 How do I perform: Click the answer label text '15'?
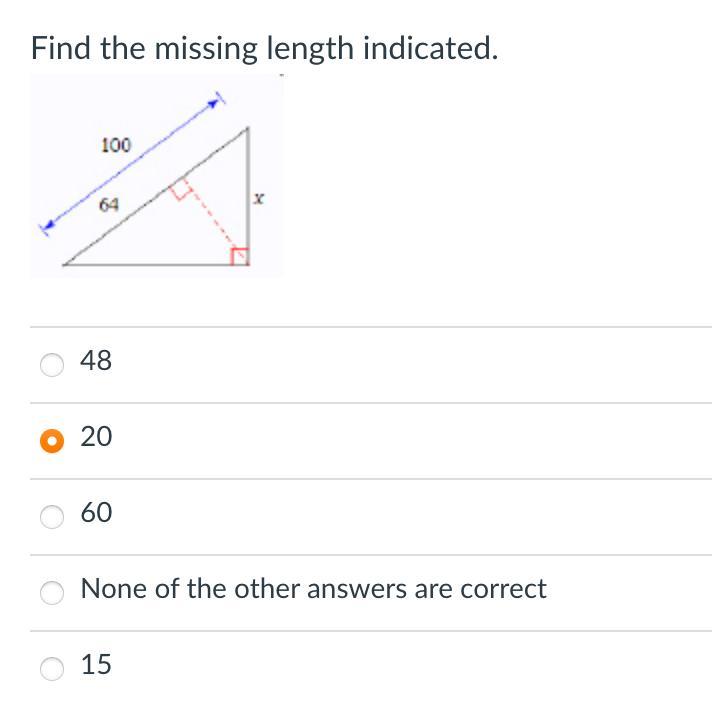(96, 665)
